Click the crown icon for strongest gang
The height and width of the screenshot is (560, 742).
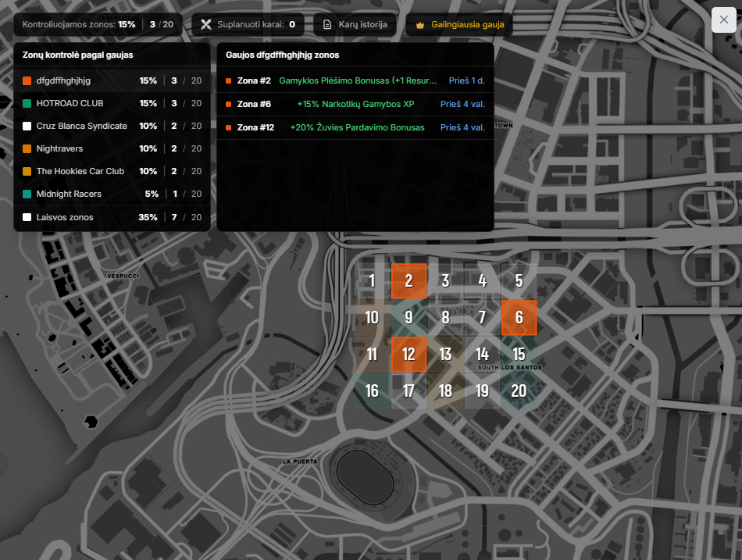pyautogui.click(x=419, y=25)
